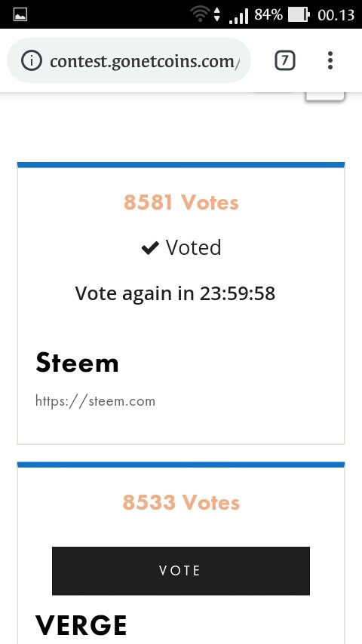This screenshot has width=362, height=644.
Task: Tap the Voted status label
Action: pos(193,247)
